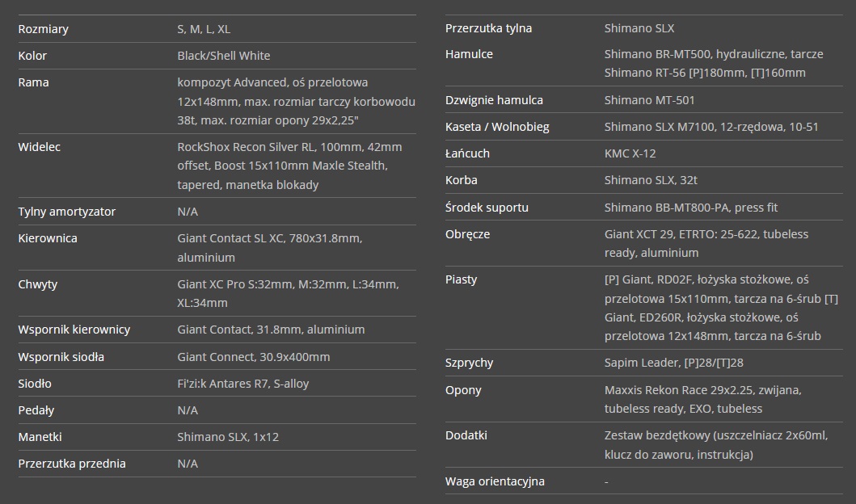Click the Fi'zi:k Antares R7 saddle text

pyautogui.click(x=243, y=384)
